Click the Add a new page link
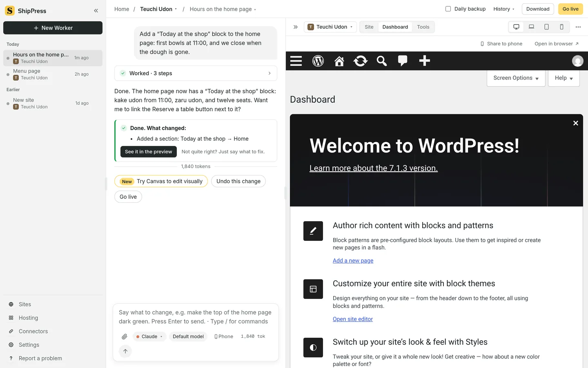 click(x=353, y=260)
